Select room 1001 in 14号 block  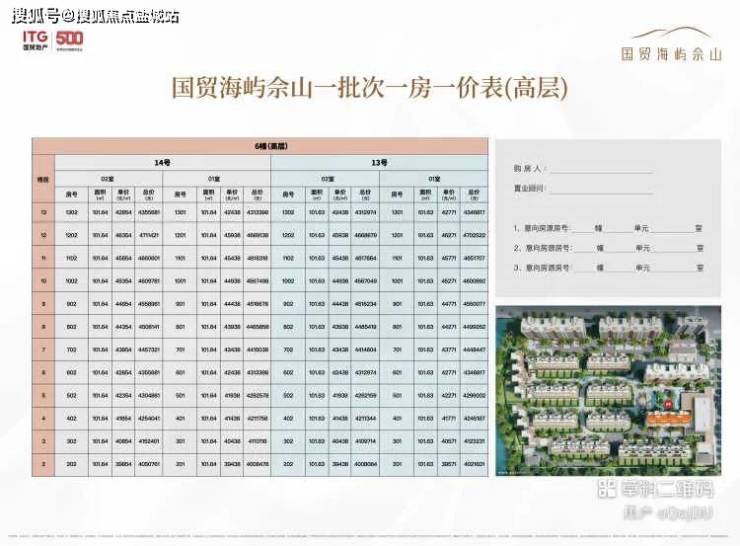pyautogui.click(x=180, y=281)
